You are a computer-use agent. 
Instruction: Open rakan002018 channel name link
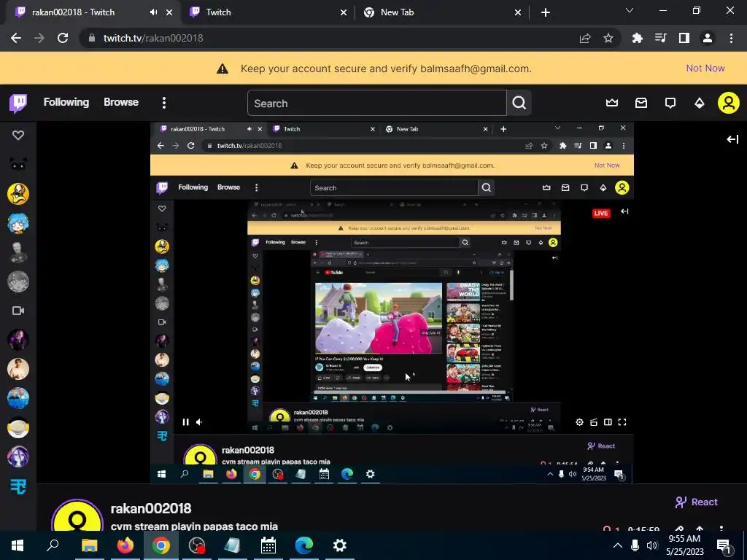tap(151, 508)
